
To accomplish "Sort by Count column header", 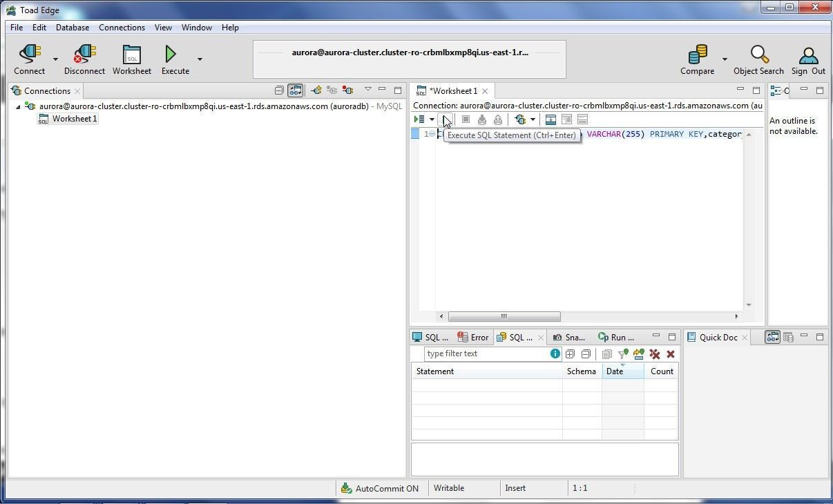I will (661, 371).
